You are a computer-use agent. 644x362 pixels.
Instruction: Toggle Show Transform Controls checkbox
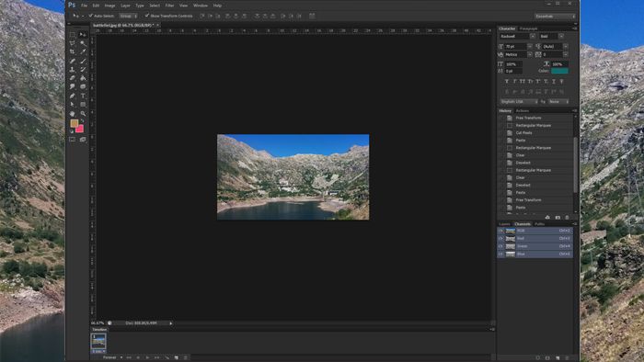(146, 16)
